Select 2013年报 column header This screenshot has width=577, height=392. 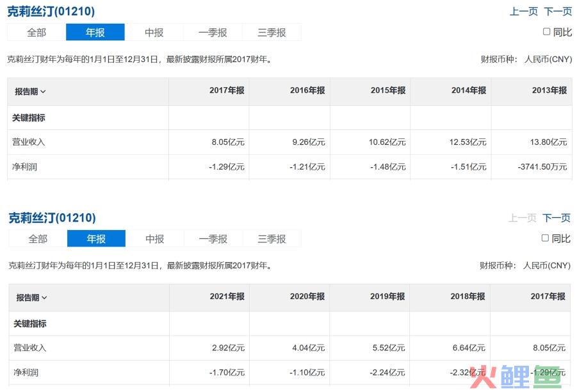(x=549, y=90)
